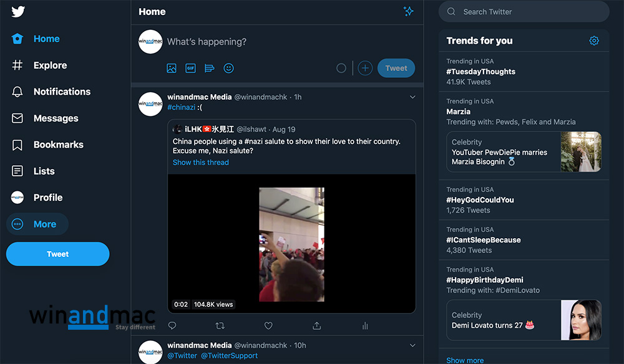
Task: Create a poll with poll icon
Action: (210, 69)
